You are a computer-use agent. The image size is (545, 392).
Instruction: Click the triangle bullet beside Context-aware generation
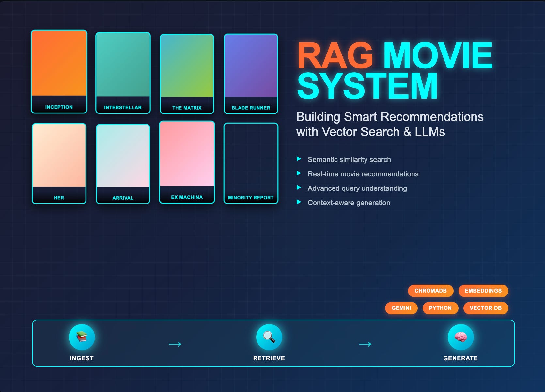tap(299, 202)
